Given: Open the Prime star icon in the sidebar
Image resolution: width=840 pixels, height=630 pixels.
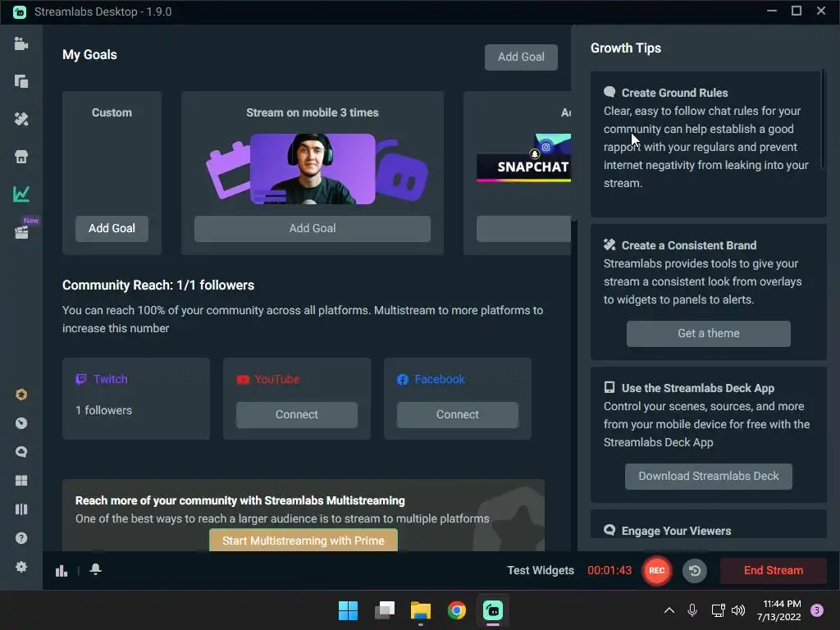Looking at the screenshot, I should 21,395.
